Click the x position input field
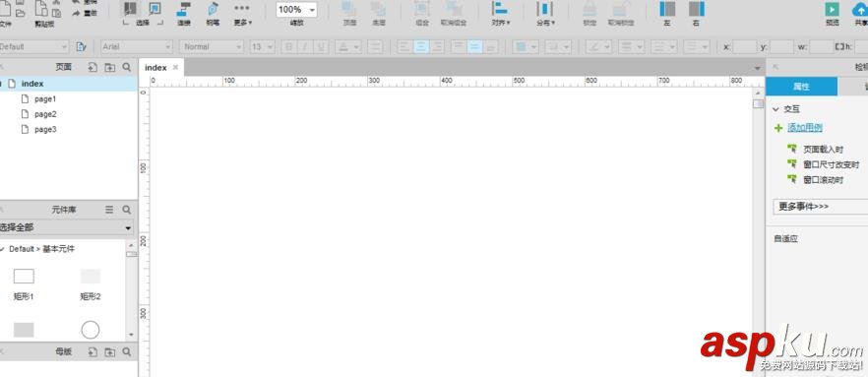The height and width of the screenshot is (377, 868). 746,47
